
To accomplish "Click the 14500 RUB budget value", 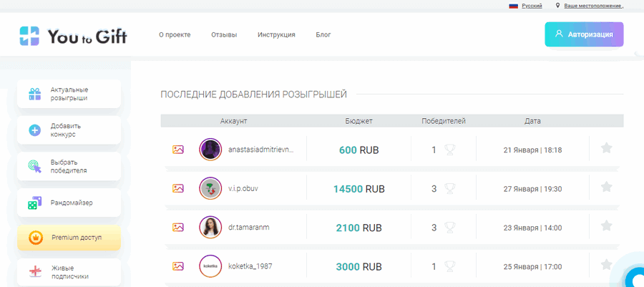I will pos(359,189).
